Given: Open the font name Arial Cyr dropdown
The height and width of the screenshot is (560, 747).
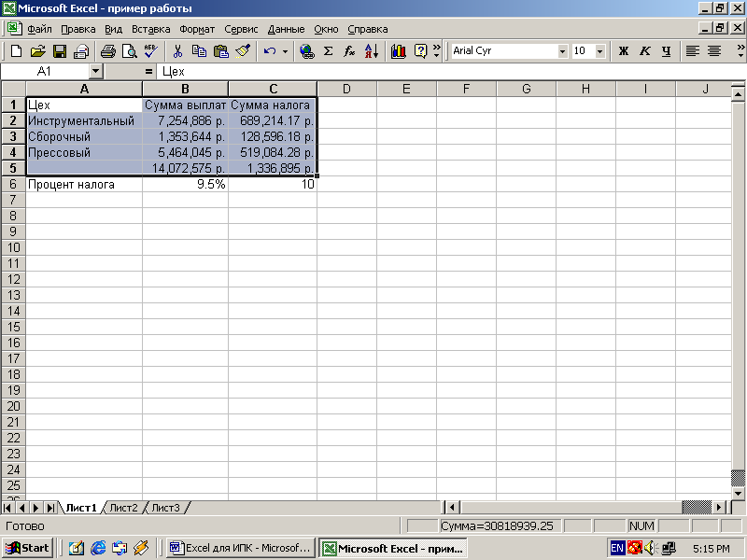Looking at the screenshot, I should (563, 51).
